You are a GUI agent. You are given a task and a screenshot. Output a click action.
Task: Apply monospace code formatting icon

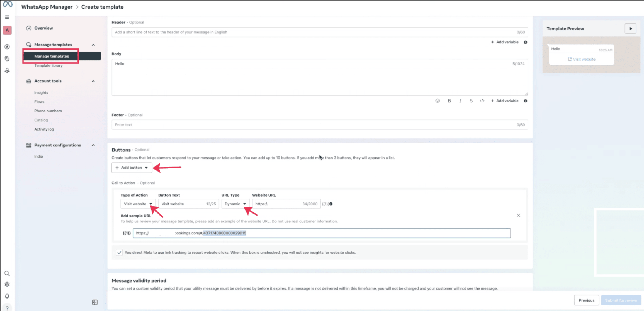[x=482, y=101]
